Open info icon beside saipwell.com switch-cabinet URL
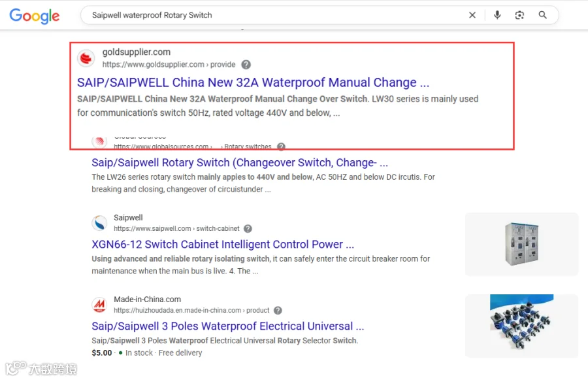This screenshot has width=588, height=380. click(x=248, y=229)
